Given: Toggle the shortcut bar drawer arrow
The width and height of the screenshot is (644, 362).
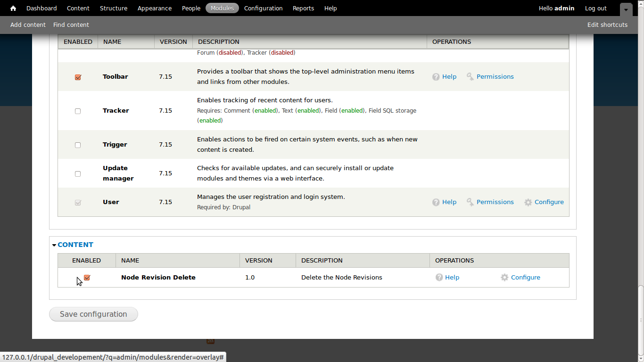Looking at the screenshot, I should 626,9.
